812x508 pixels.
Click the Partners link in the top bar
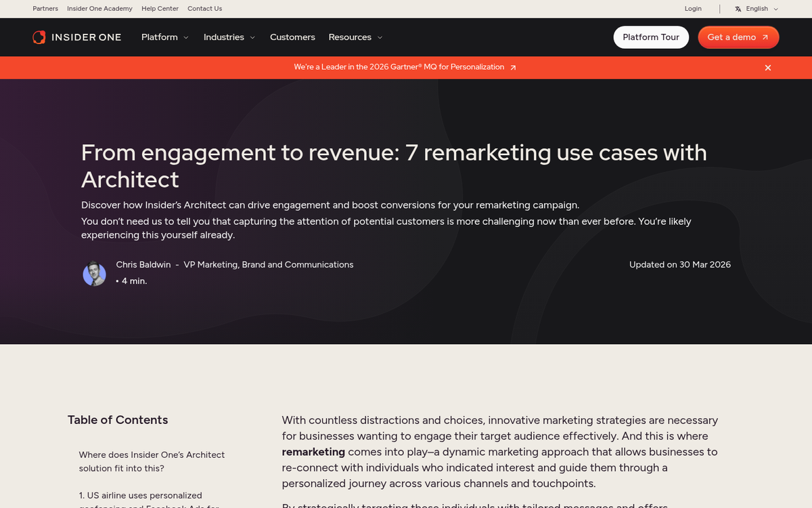click(x=45, y=8)
